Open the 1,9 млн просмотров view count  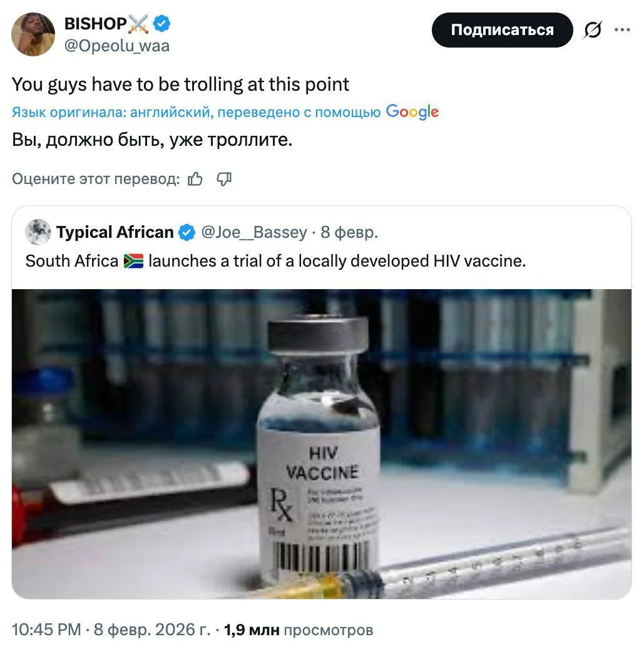[298, 630]
